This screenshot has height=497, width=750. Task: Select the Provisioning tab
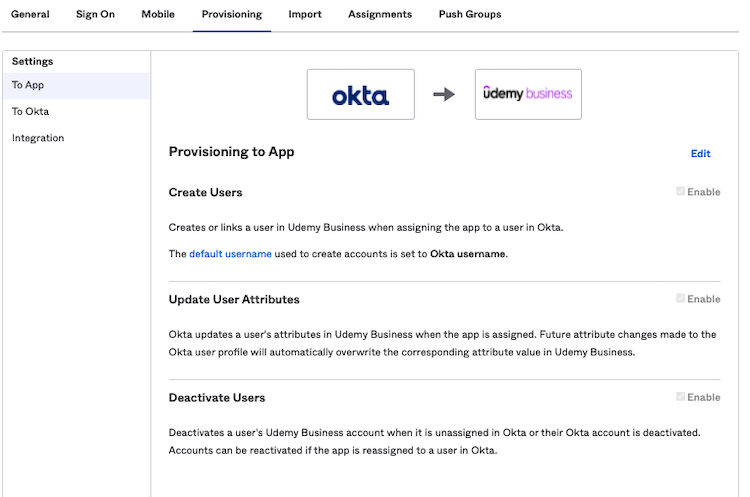[232, 15]
